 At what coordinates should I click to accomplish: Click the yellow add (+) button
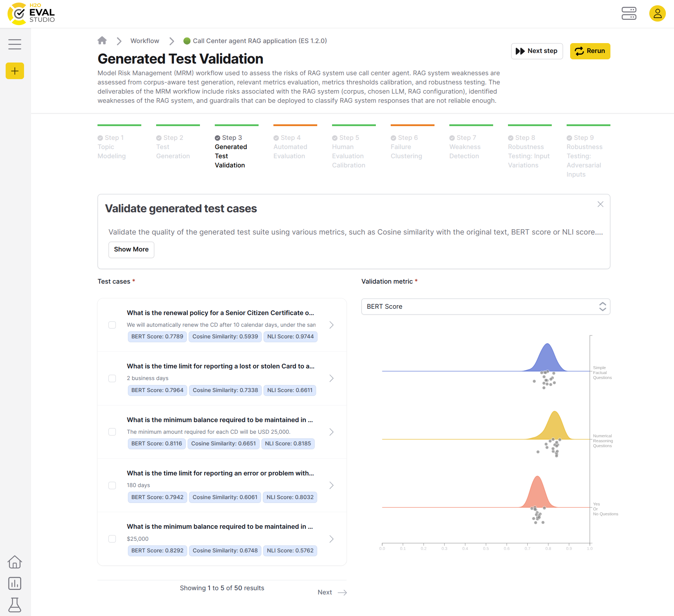click(x=15, y=71)
